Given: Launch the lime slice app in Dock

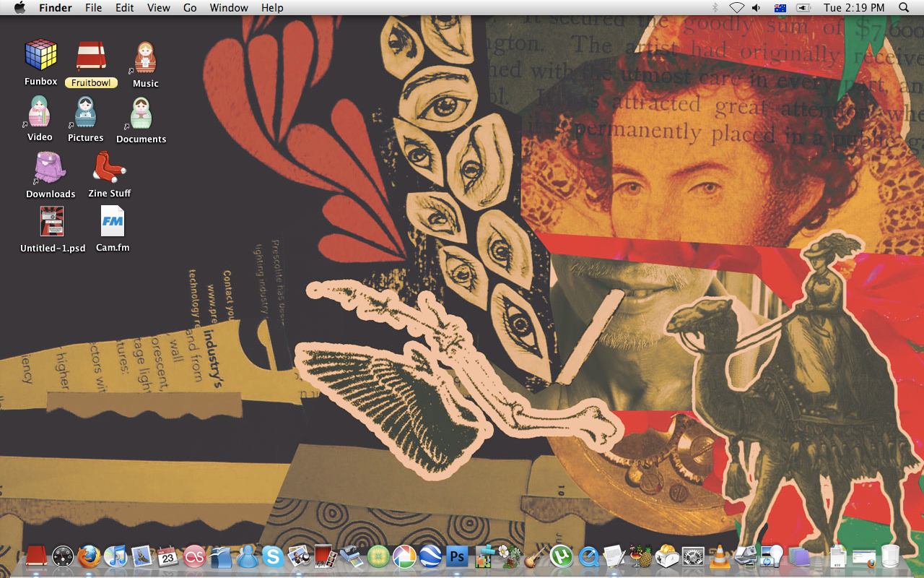Looking at the screenshot, I should point(378,556).
